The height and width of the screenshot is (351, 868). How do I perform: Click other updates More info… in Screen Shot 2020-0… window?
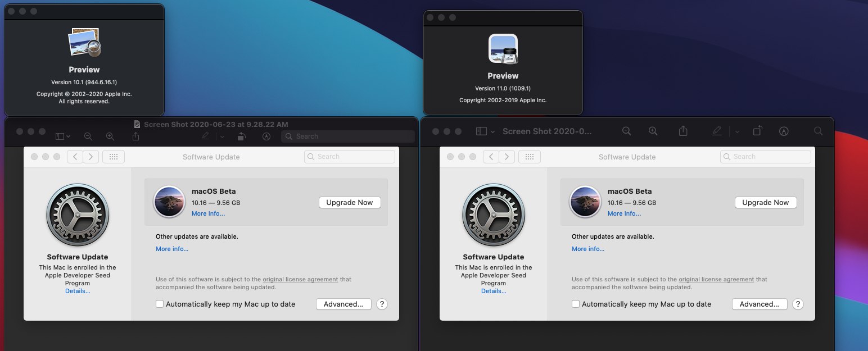click(588, 249)
